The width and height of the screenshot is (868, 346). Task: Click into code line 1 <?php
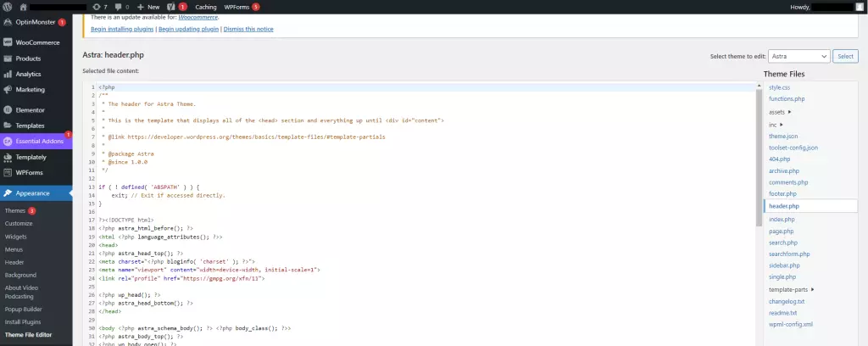pos(107,87)
